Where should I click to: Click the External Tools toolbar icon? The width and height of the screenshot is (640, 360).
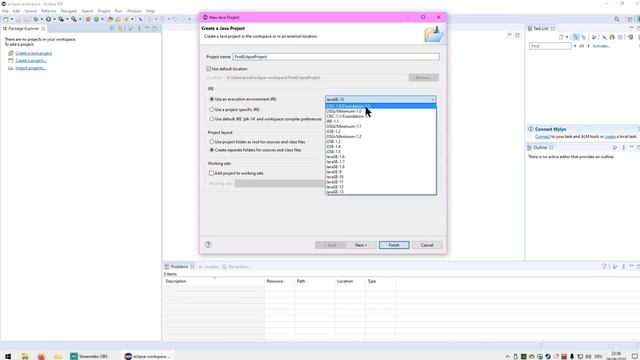(x=74, y=19)
